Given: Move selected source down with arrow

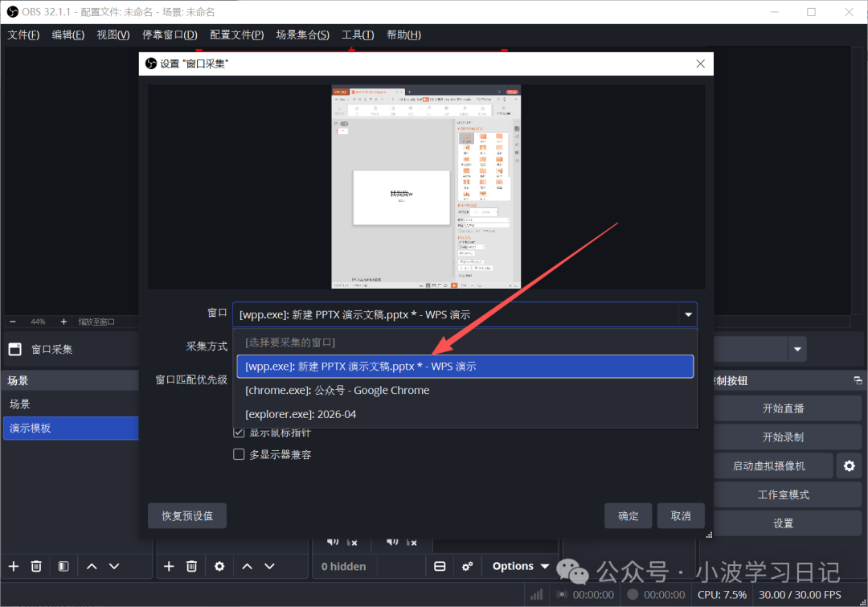Looking at the screenshot, I should [x=270, y=566].
